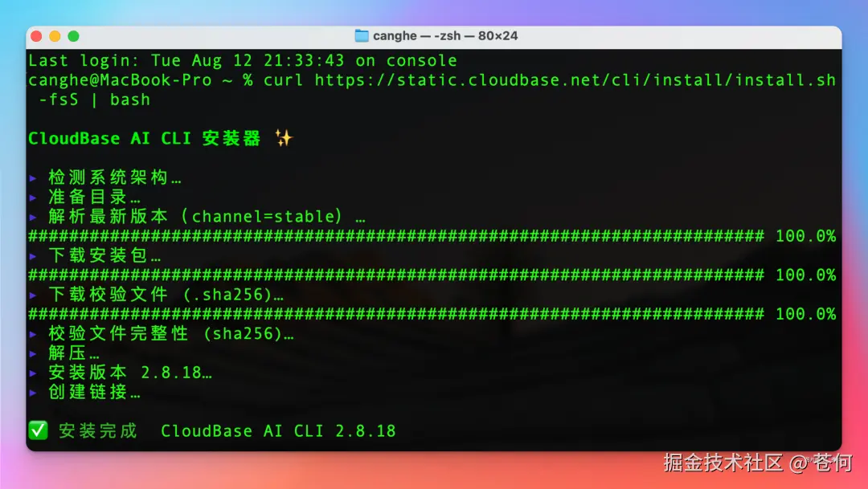Click the install.sh URL in the curl command
The height and width of the screenshot is (489, 868).
coord(575,80)
